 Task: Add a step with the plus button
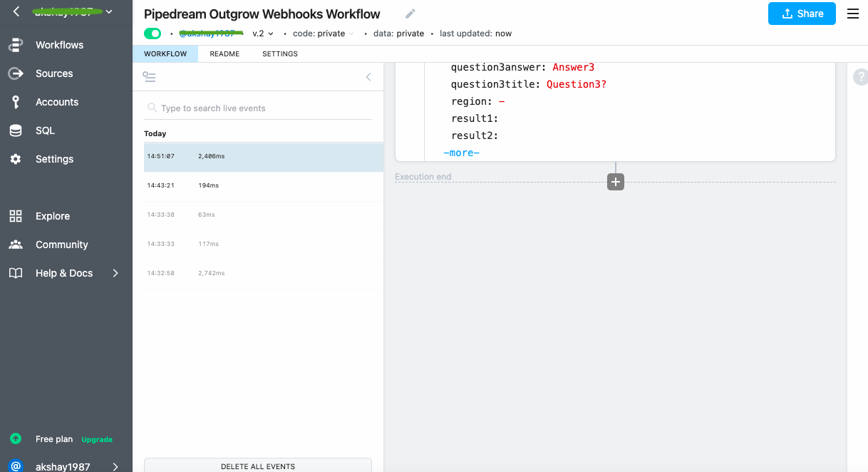pos(616,182)
